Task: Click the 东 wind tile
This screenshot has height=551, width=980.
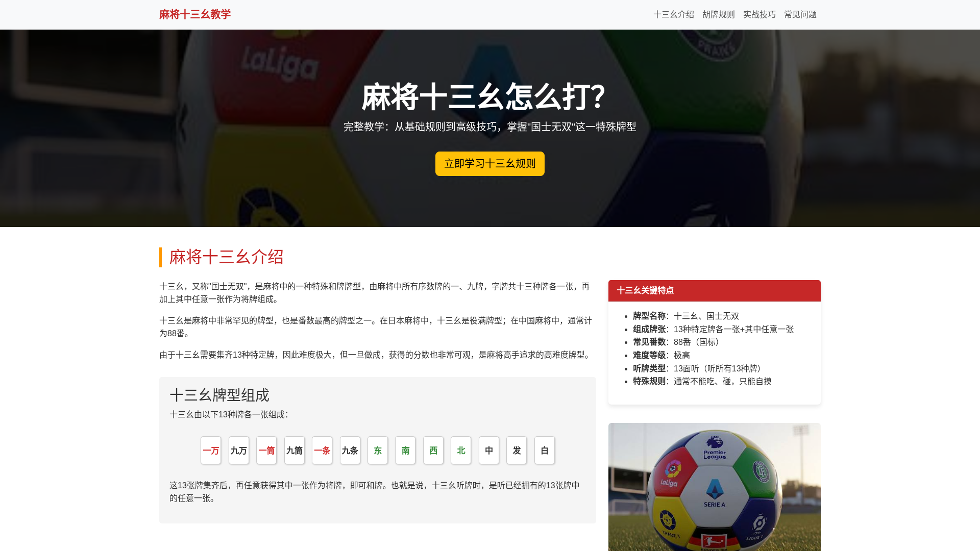Action: tap(378, 450)
